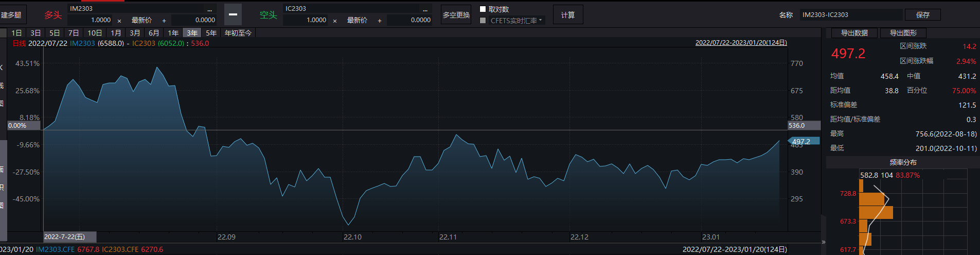Collapse right panel with double-arrow icon
This screenshot has height=255, width=980.
(x=823, y=242)
